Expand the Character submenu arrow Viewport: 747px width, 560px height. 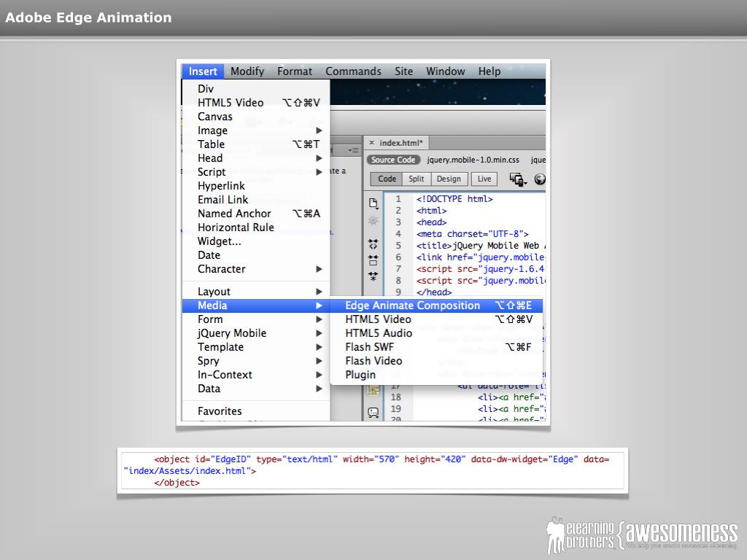coord(320,269)
